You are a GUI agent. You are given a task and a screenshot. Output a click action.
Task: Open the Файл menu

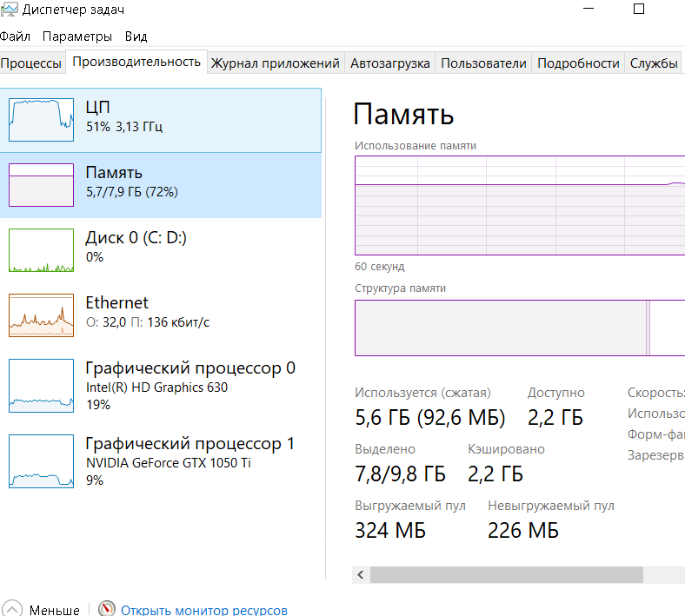(15, 36)
